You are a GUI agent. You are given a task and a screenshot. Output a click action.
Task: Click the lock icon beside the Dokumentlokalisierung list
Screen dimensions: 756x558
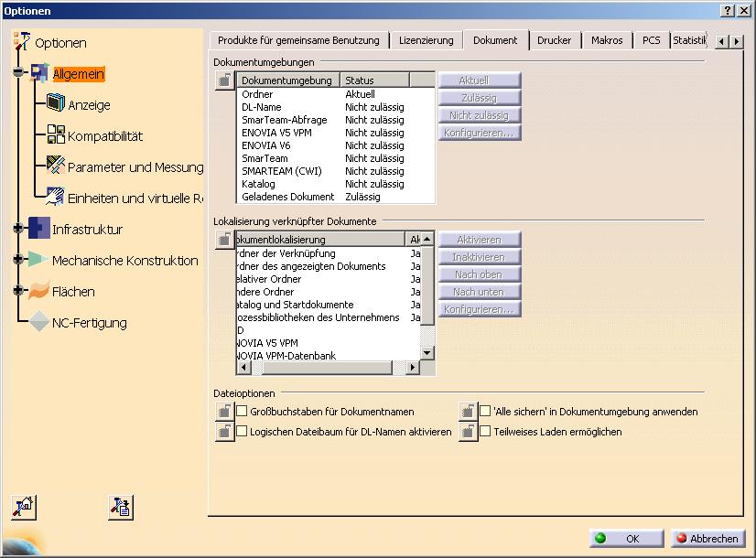click(x=224, y=239)
